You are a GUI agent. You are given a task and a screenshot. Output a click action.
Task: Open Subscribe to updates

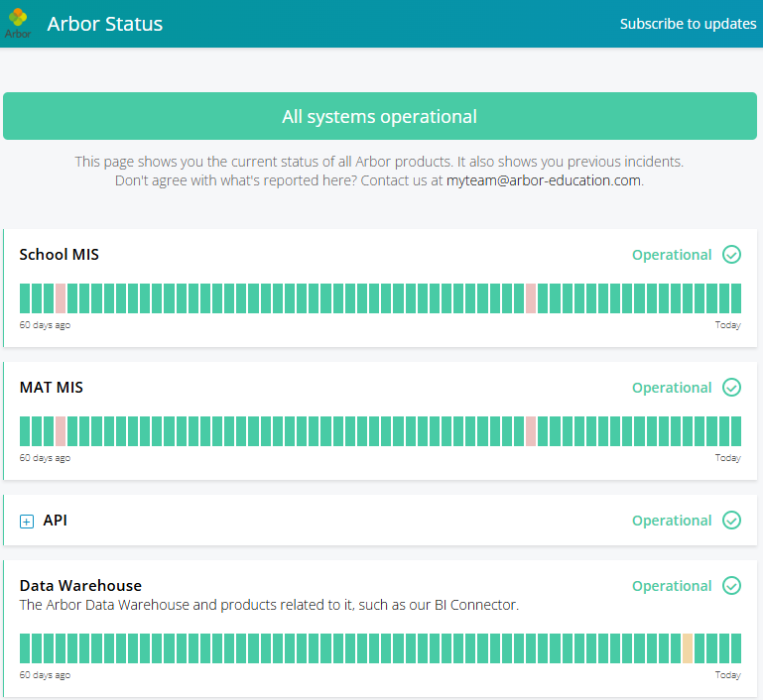click(x=688, y=24)
